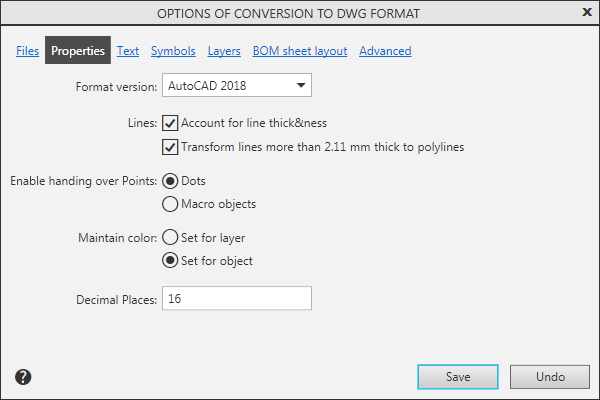Click the Undo button
This screenshot has width=600, height=400.
pyautogui.click(x=550, y=377)
